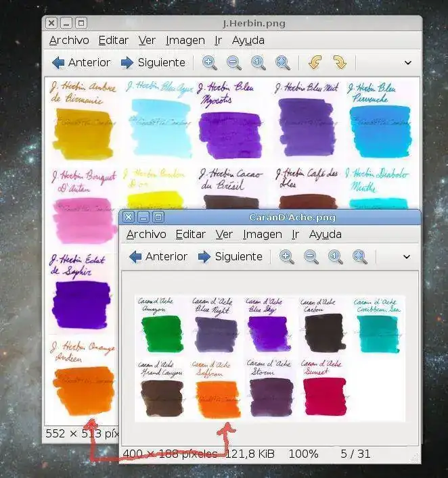
Task: Rotate J.Herbin image clockwise
Action: click(x=339, y=63)
